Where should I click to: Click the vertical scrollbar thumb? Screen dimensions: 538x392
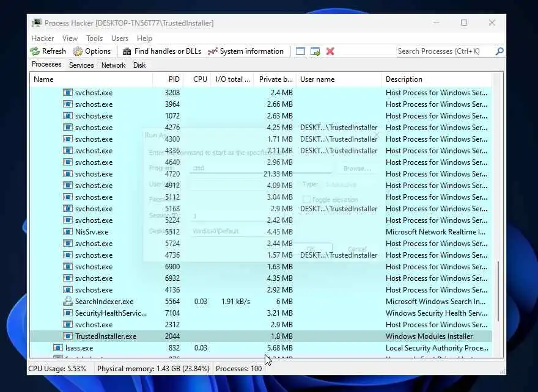pyautogui.click(x=498, y=291)
